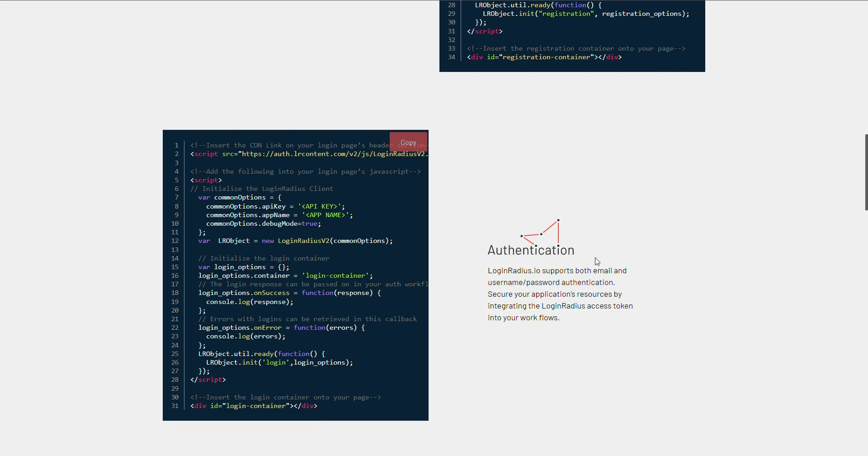Click the constellation icon above Authentication
Image resolution: width=868 pixels, height=456 pixels.
[x=540, y=233]
